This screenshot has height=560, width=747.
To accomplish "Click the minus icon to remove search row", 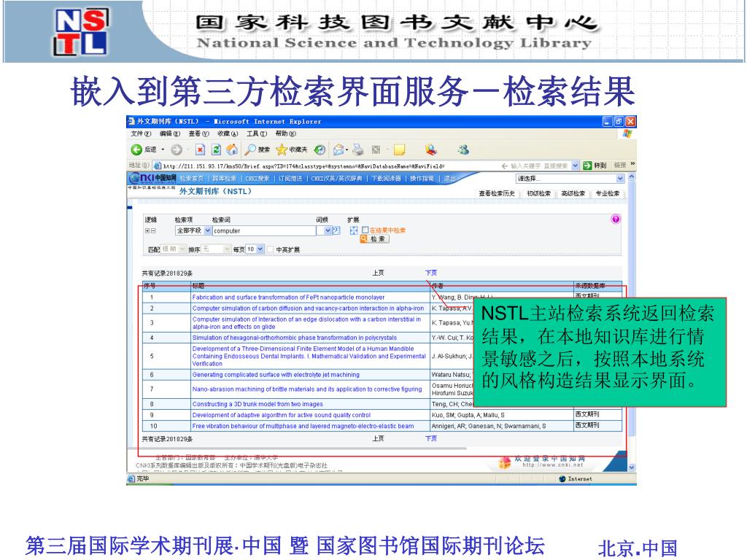I will pos(153,230).
